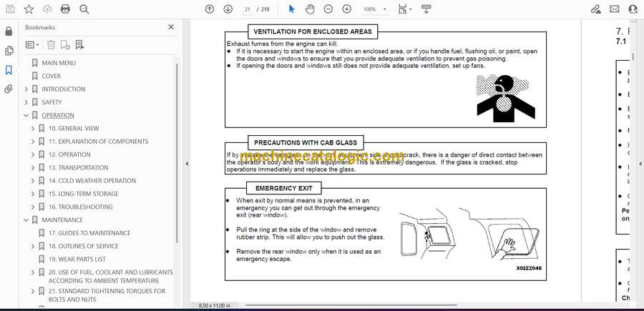Print the document with printer icon
Viewport: 644px width, 311px height.
click(65, 9)
